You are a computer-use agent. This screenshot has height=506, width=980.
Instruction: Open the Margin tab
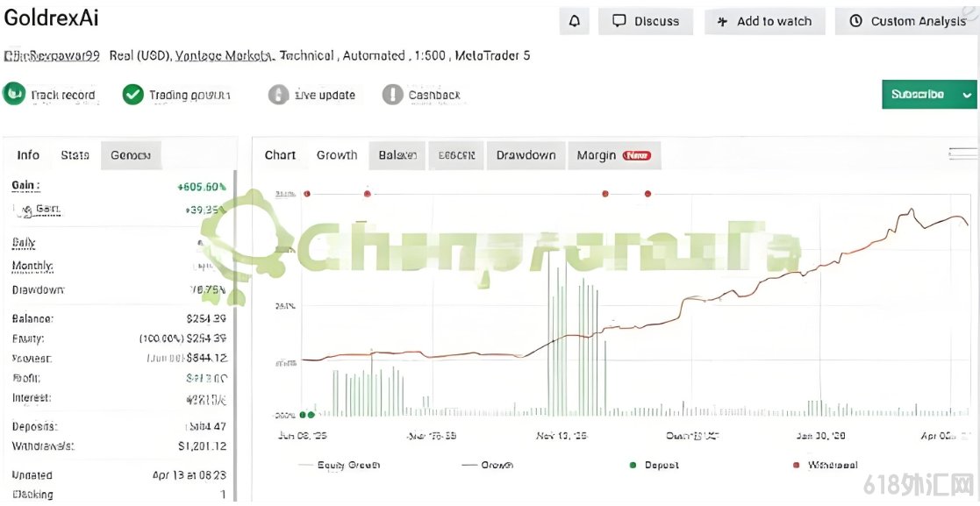(614, 155)
